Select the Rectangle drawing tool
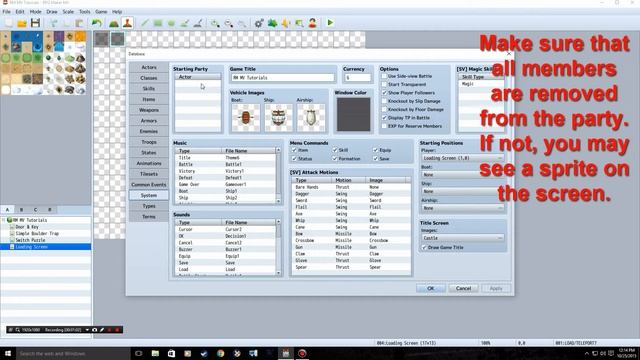Viewport: 640px width, 360px height. coord(158,23)
